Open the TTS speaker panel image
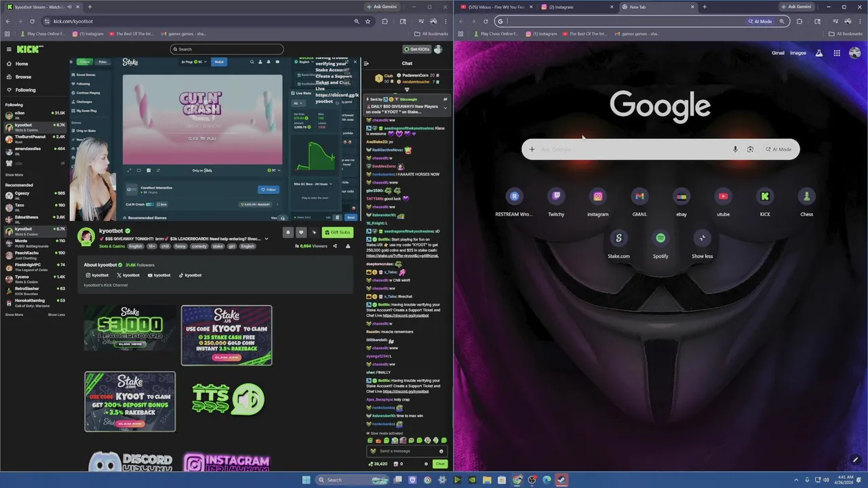This screenshot has height=488, width=868. pos(228,400)
